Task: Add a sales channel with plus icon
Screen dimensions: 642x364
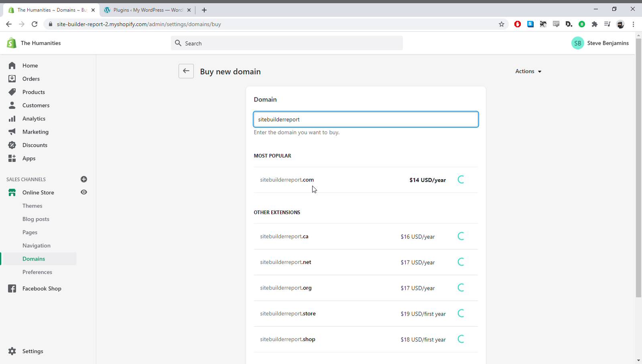Action: click(x=84, y=179)
